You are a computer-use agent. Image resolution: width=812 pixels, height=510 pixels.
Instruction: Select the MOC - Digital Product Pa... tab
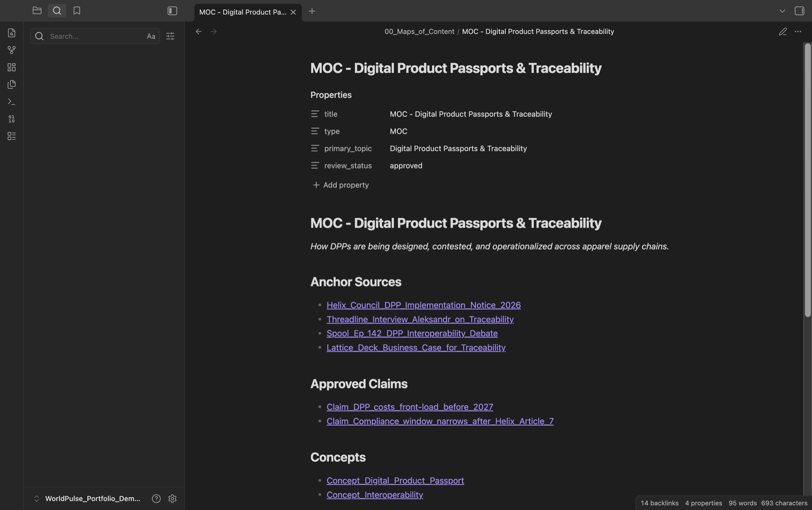(x=243, y=12)
